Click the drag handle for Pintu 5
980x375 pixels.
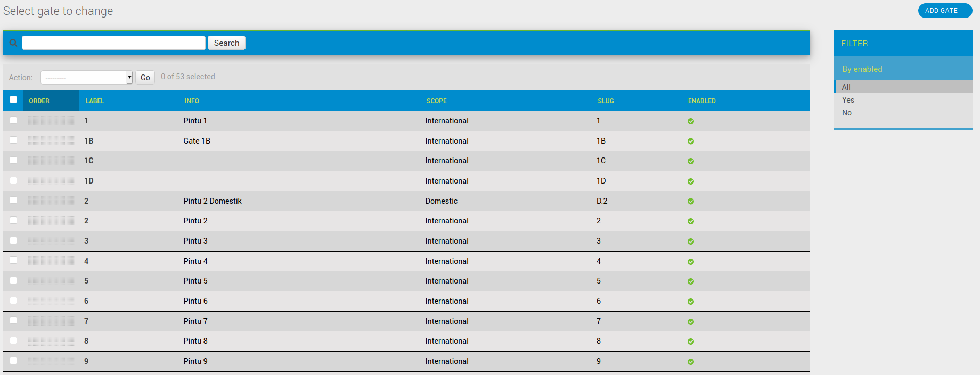(x=51, y=281)
